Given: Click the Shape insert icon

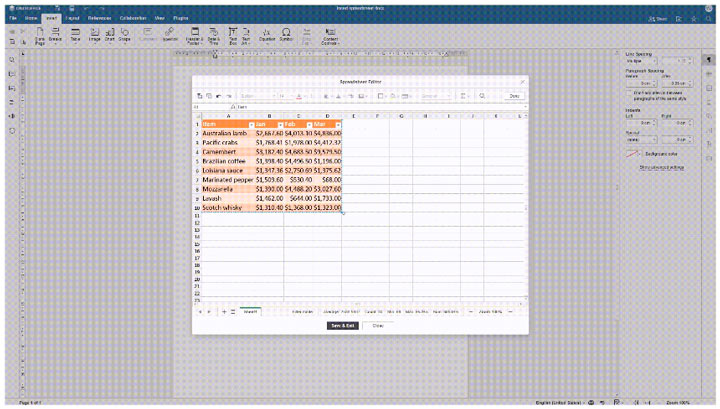Looking at the screenshot, I should click(x=124, y=34).
